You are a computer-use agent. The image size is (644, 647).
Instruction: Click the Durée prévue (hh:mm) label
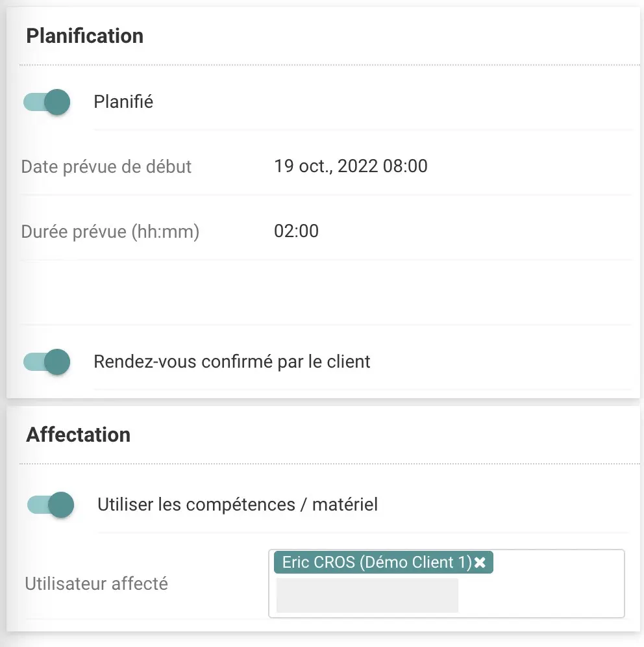(110, 232)
